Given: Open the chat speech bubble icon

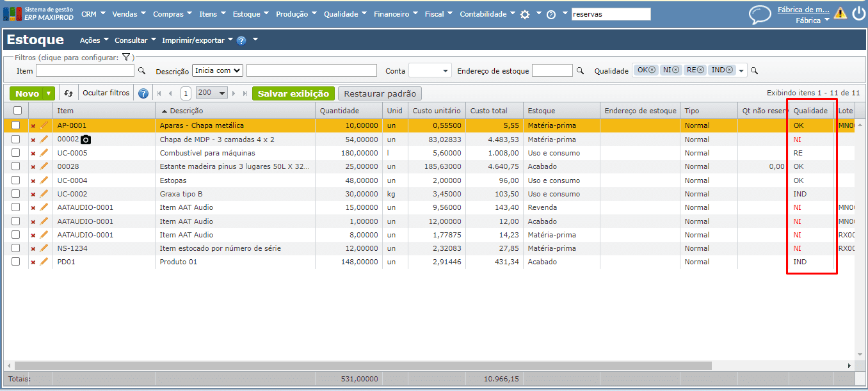Looking at the screenshot, I should tap(760, 14).
